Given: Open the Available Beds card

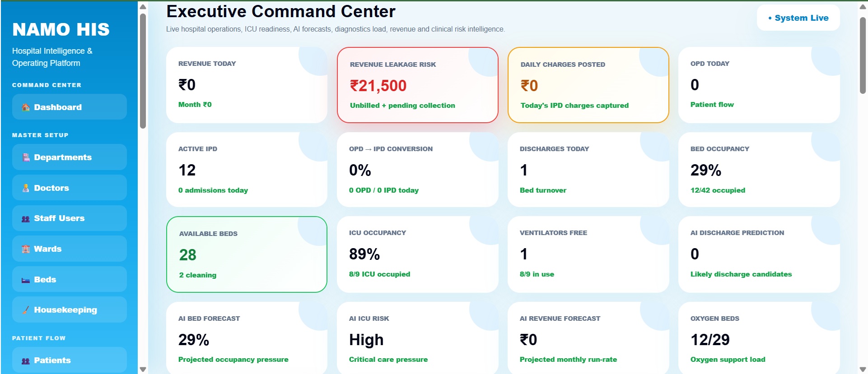Looking at the screenshot, I should pos(247,254).
